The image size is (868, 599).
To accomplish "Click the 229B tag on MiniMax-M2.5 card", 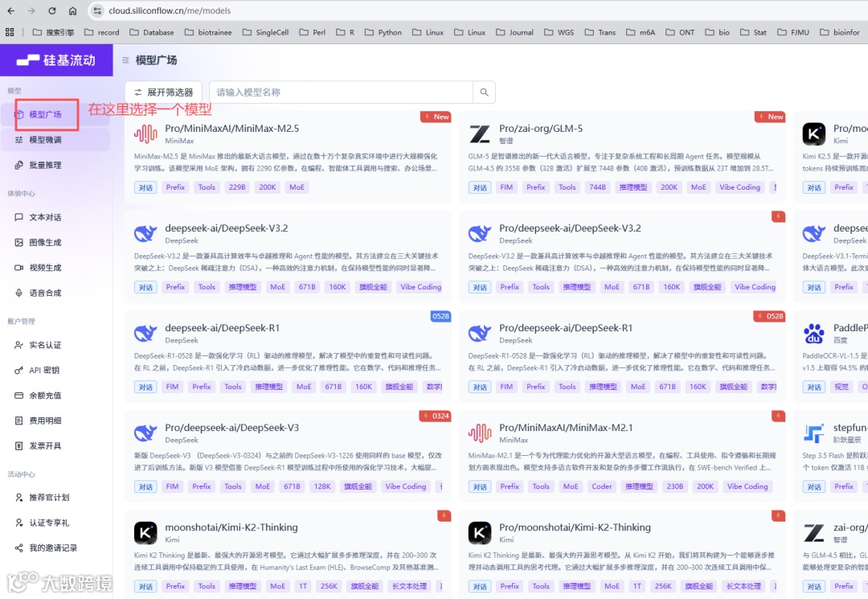I will tap(237, 187).
